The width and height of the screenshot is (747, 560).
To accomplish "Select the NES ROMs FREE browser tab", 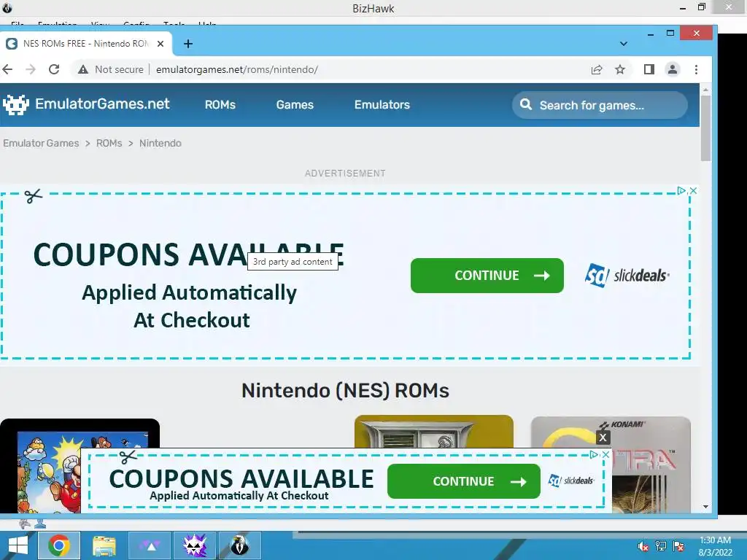I will coord(86,44).
